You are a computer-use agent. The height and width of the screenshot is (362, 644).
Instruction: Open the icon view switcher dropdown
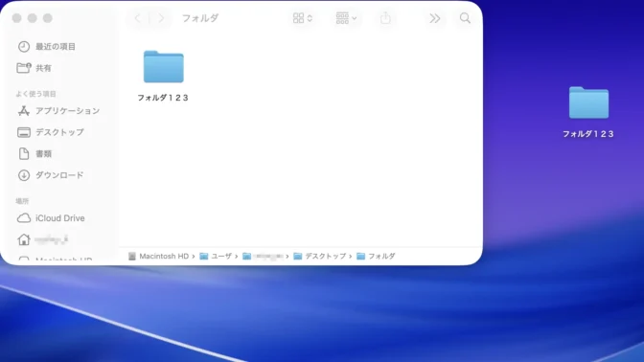(303, 18)
